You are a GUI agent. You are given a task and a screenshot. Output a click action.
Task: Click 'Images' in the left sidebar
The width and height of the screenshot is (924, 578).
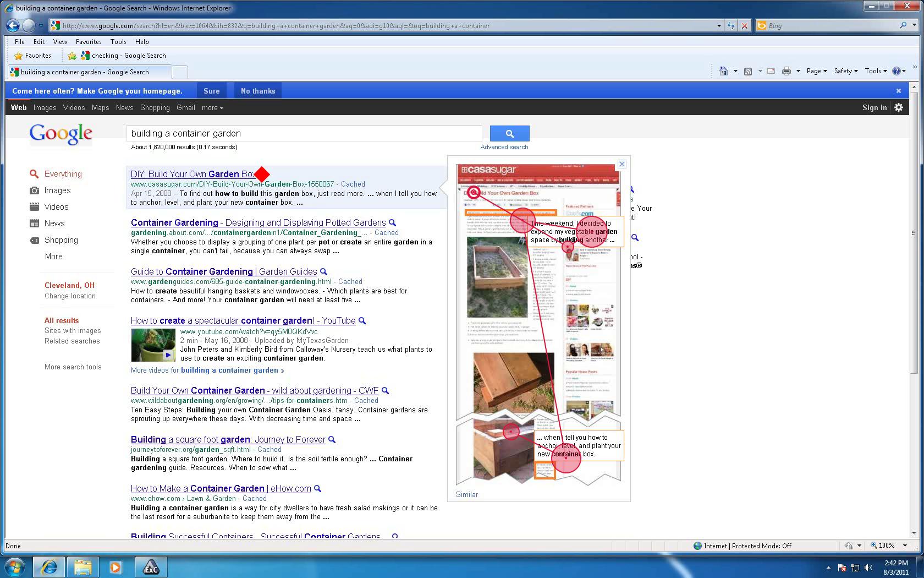click(57, 190)
